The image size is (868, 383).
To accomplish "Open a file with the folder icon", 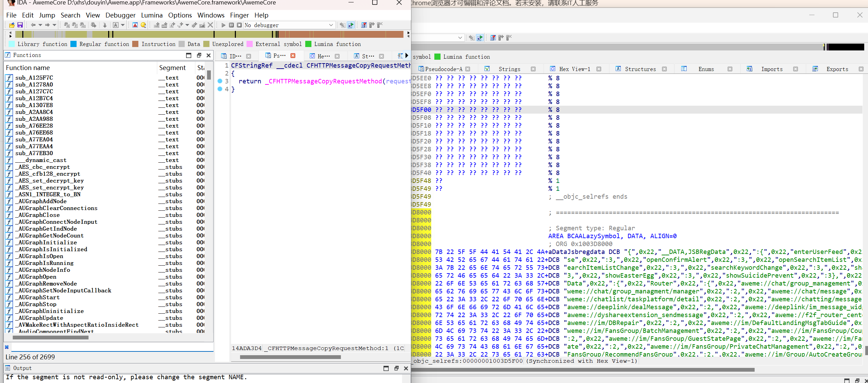I will 12,25.
